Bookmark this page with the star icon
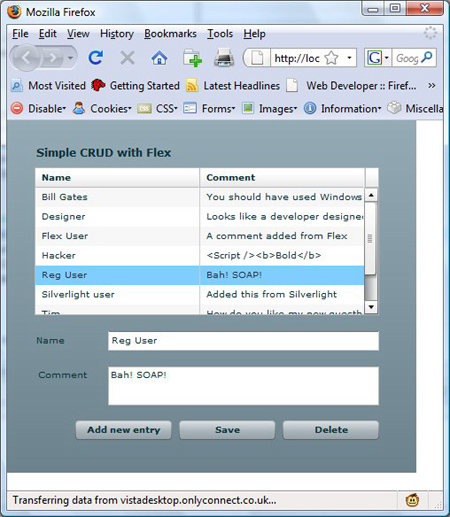 [x=331, y=58]
